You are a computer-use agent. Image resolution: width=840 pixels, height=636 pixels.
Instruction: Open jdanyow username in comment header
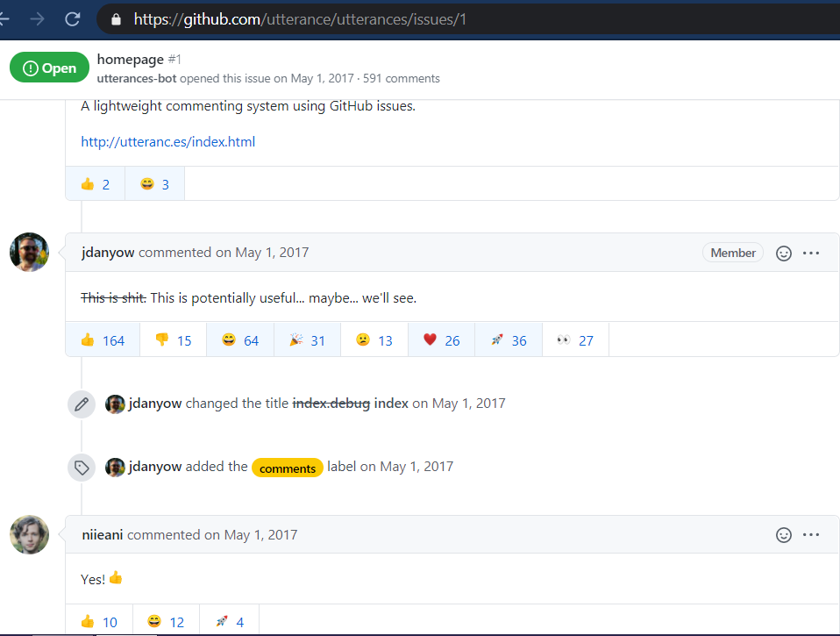(x=108, y=253)
